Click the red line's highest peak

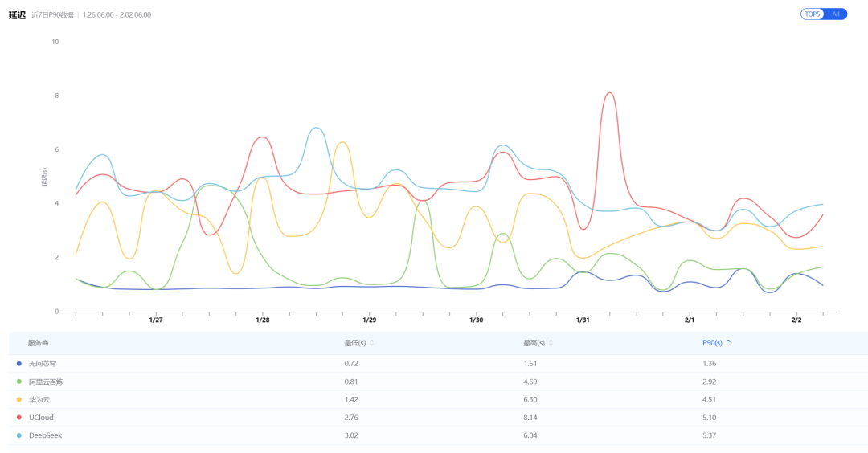[x=609, y=93]
